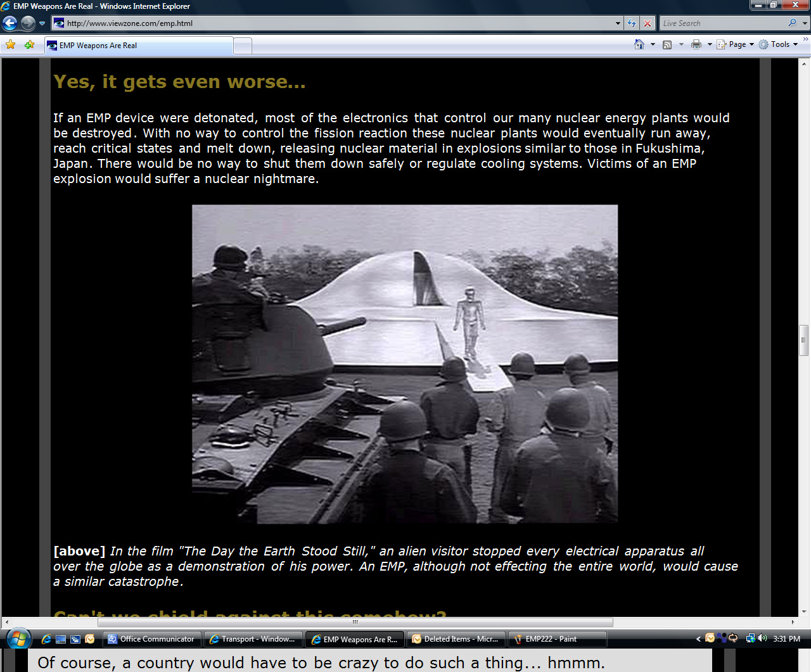Switch to Office Communicator taskbar button

[x=152, y=639]
